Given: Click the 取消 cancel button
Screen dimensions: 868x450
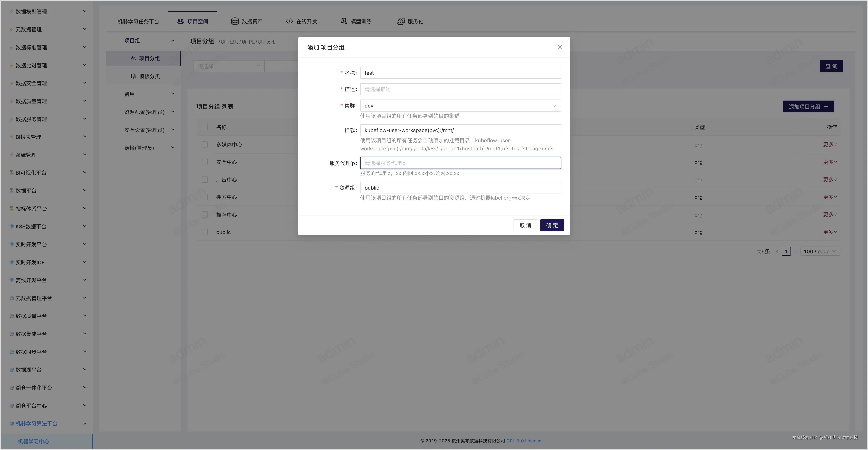Looking at the screenshot, I should [525, 225].
